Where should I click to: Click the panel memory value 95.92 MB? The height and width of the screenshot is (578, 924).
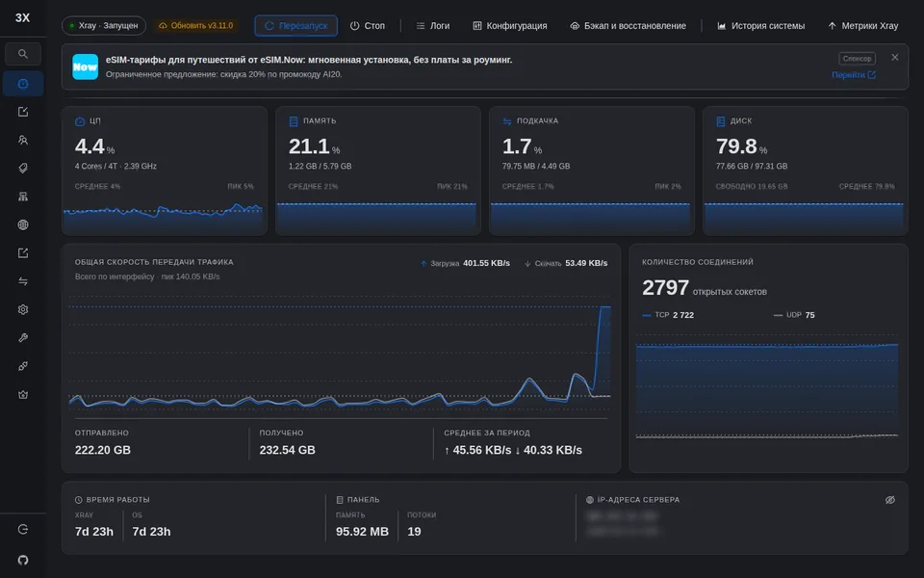pos(363,532)
